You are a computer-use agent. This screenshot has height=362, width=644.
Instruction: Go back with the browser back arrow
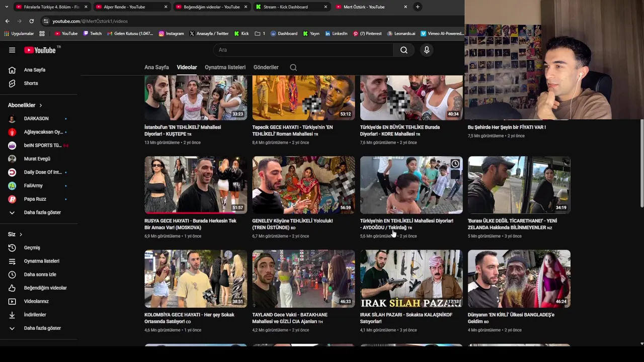(7, 21)
